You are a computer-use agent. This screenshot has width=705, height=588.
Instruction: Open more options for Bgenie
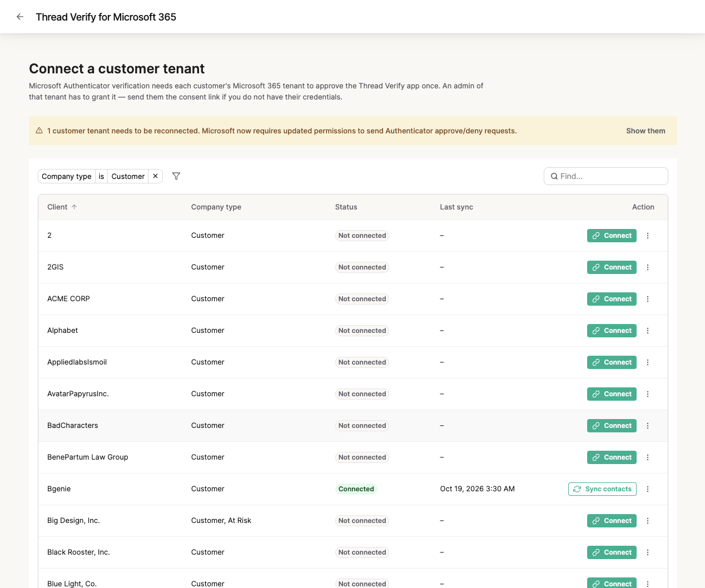click(x=648, y=489)
